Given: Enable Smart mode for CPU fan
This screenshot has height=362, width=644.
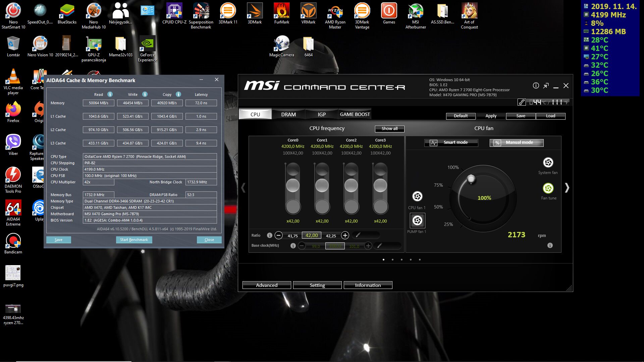Looking at the screenshot, I should (451, 142).
